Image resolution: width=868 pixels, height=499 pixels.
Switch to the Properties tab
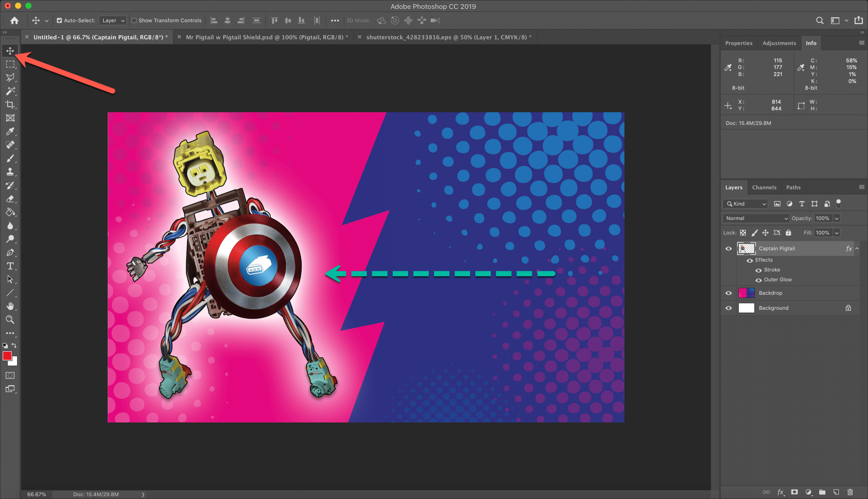739,43
